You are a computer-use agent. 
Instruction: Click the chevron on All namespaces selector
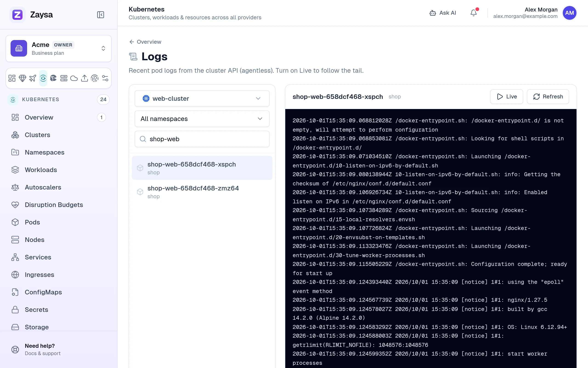coord(260,119)
